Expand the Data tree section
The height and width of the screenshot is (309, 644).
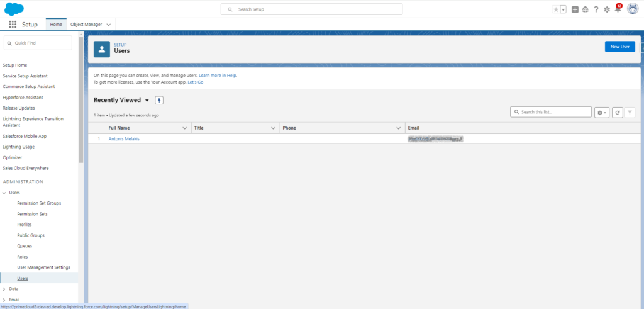(4, 289)
